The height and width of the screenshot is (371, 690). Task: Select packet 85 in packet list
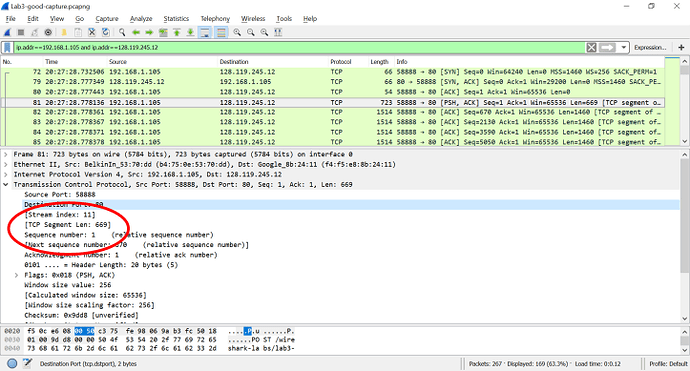[333, 142]
